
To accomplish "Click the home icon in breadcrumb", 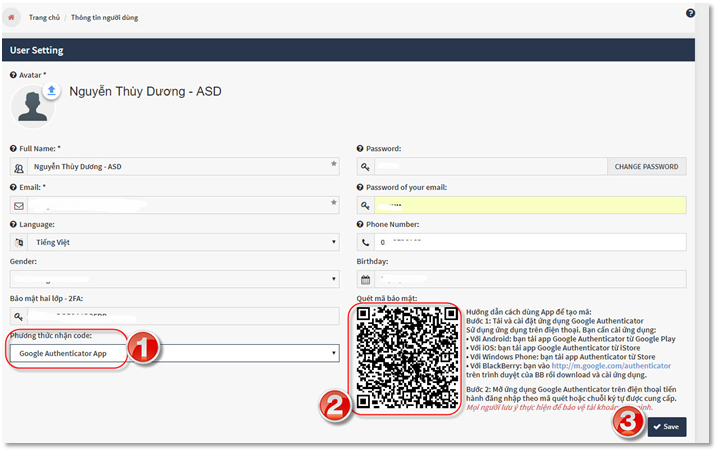I will (x=11, y=18).
